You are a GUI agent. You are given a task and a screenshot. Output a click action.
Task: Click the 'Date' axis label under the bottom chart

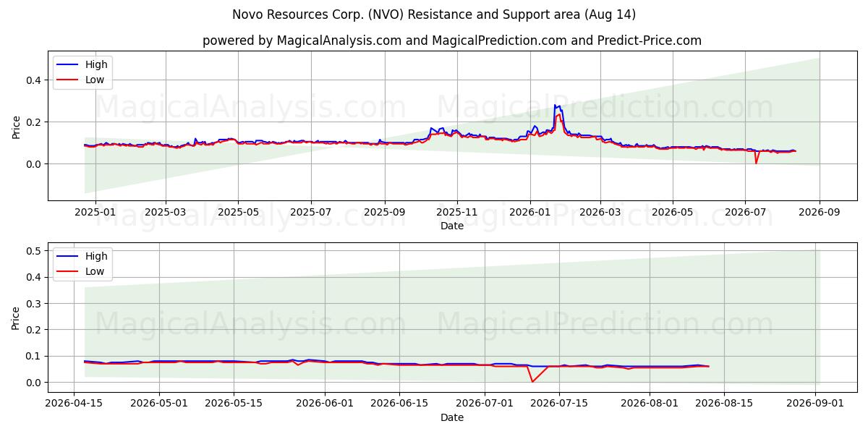pyautogui.click(x=452, y=417)
